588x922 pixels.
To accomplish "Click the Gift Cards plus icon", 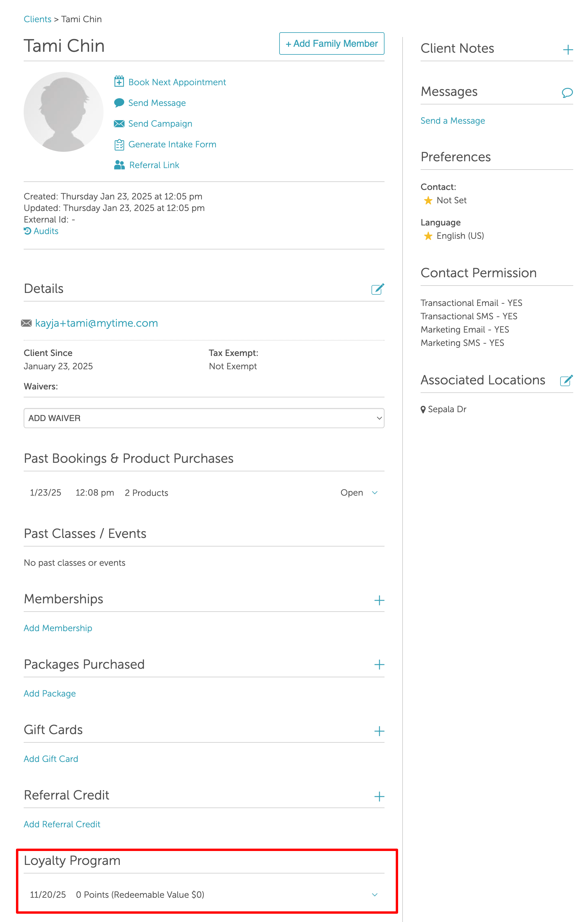I will tap(379, 731).
